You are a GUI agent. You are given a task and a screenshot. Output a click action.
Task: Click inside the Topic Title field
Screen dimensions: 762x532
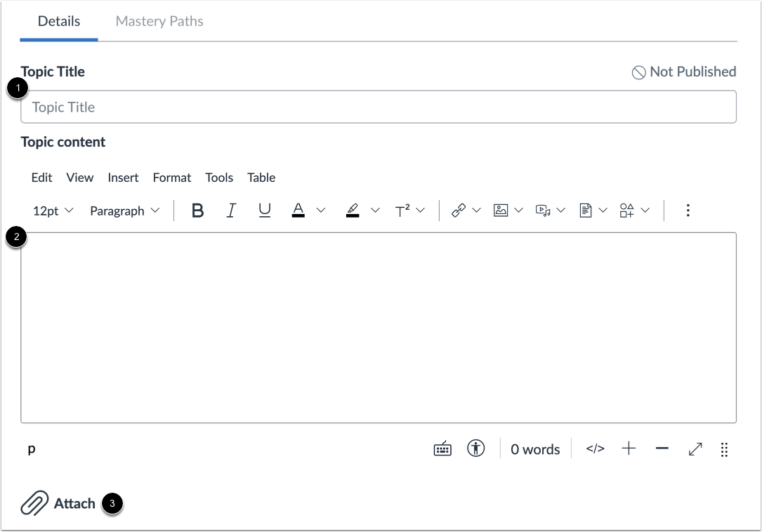pos(379,107)
